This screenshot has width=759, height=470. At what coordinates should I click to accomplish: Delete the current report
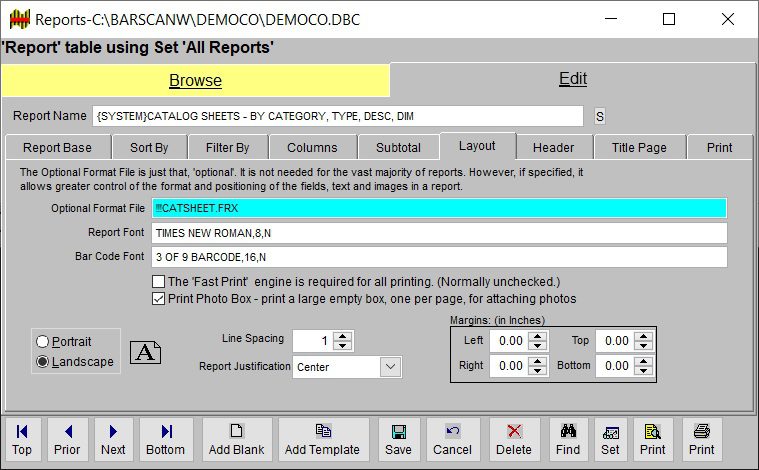tap(515, 439)
